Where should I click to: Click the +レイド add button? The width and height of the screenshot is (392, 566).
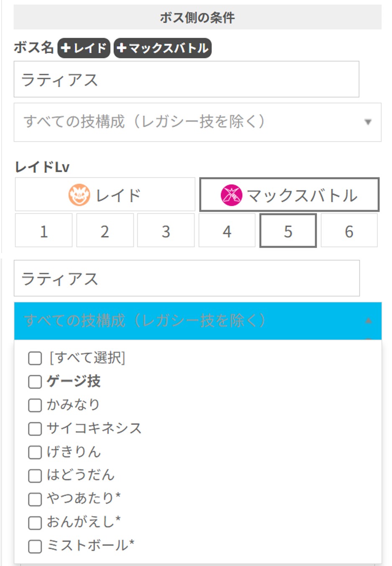click(84, 48)
